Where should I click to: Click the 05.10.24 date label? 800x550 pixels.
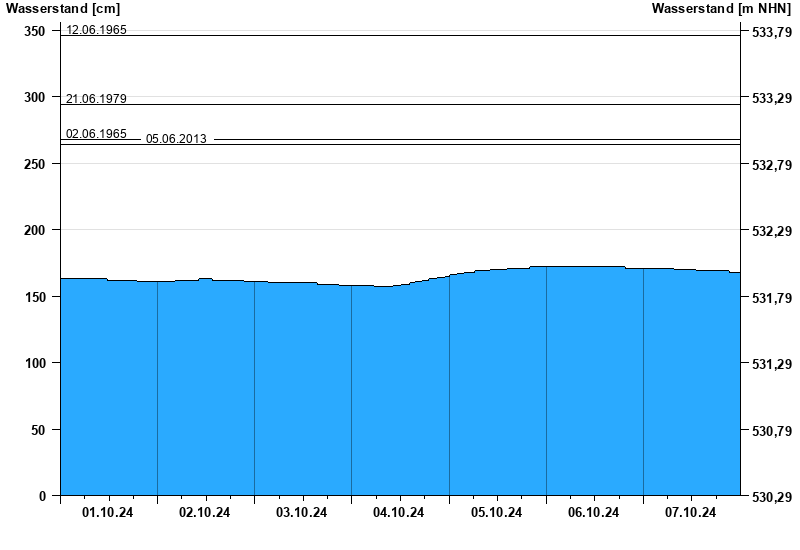click(x=497, y=513)
